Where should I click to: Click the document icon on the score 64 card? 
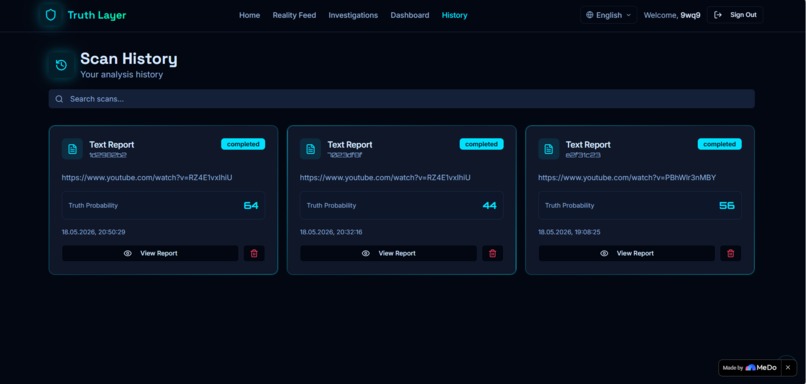coord(72,149)
